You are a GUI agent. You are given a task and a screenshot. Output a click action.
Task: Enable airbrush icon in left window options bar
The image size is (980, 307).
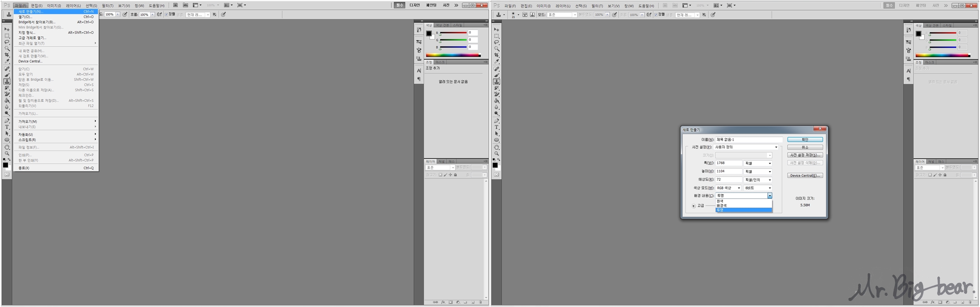(159, 14)
